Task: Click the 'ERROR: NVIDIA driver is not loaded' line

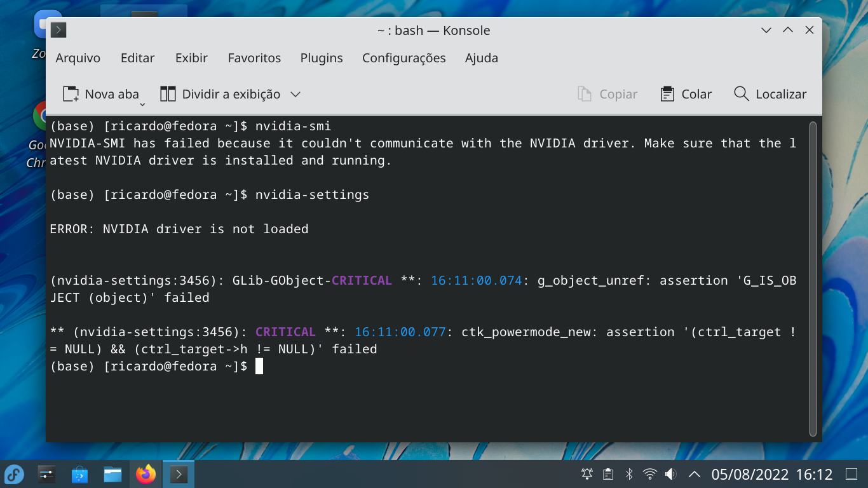Action: click(x=179, y=229)
